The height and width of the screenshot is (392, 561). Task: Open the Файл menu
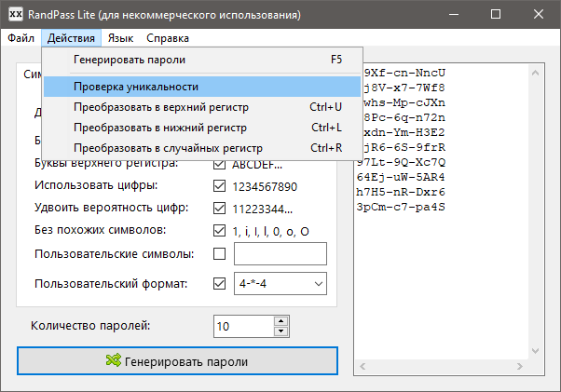pos(21,38)
